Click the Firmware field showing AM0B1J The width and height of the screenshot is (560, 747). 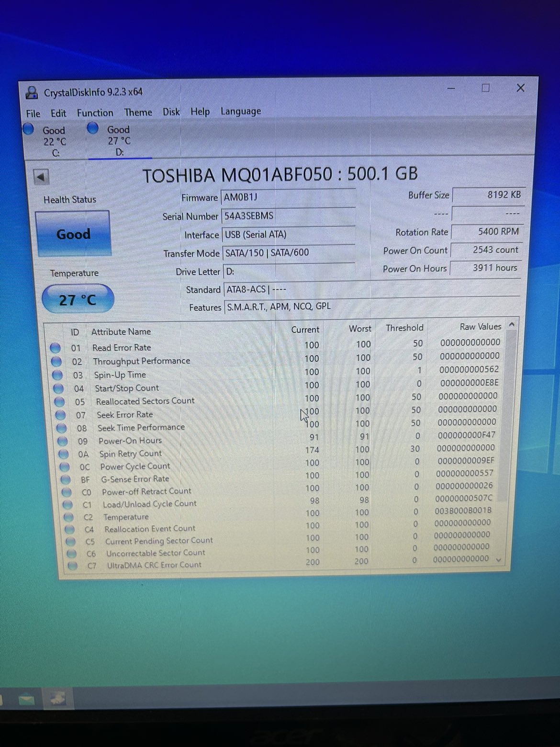288,197
